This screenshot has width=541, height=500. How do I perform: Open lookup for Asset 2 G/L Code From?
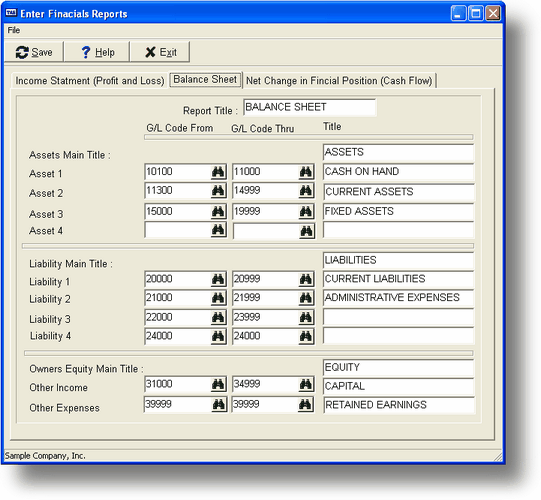point(218,190)
